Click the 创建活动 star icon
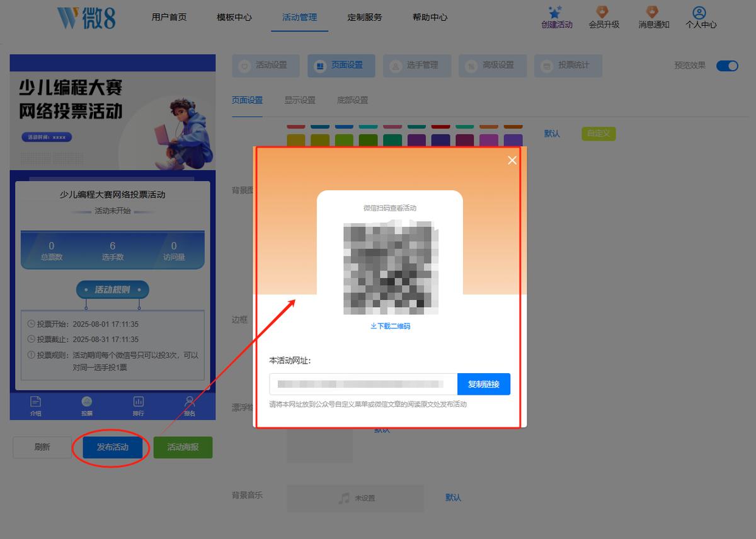 (x=555, y=12)
